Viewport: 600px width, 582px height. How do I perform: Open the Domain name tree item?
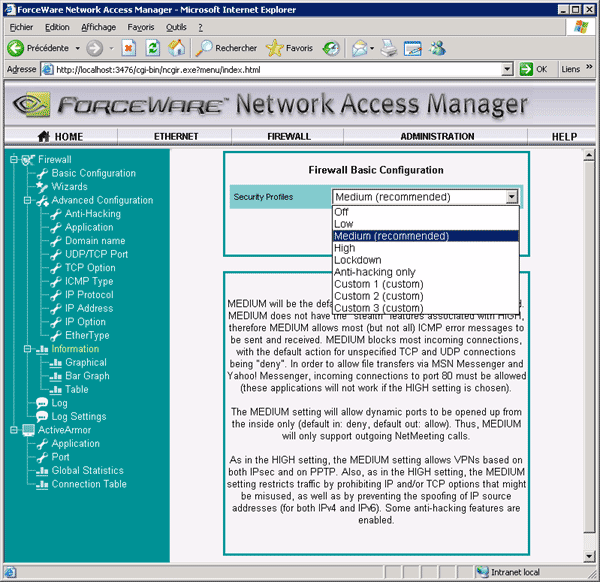[x=95, y=241]
